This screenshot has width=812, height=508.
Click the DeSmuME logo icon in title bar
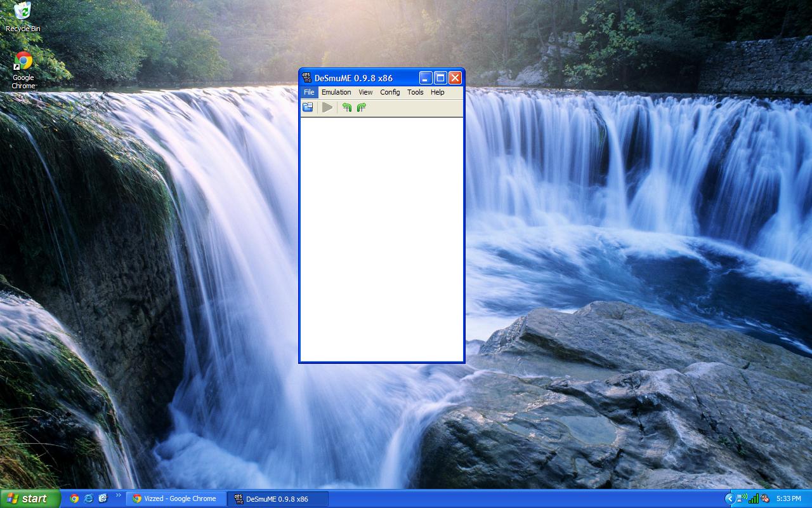click(307, 77)
